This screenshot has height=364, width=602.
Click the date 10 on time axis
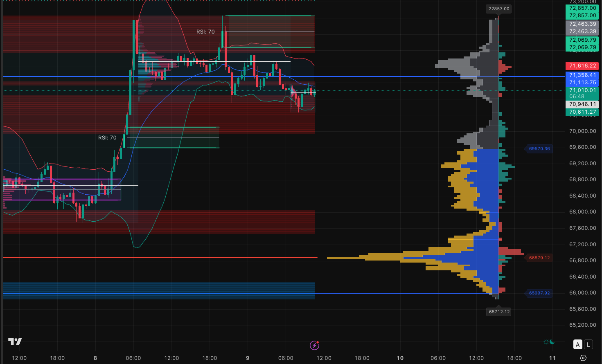coord(400,358)
